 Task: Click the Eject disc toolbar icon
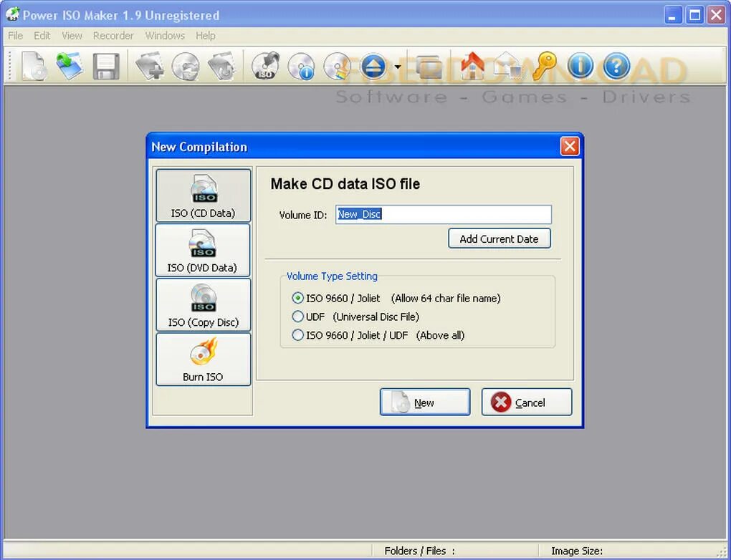373,66
